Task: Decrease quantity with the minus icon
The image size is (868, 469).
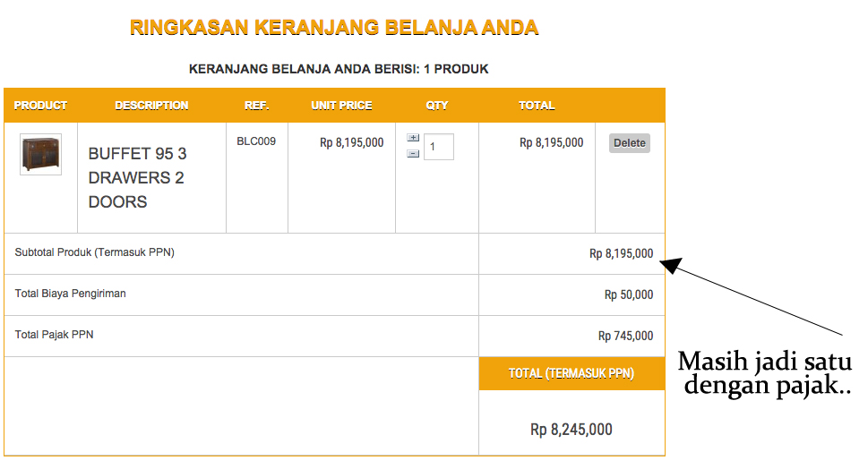Action: pyautogui.click(x=413, y=153)
